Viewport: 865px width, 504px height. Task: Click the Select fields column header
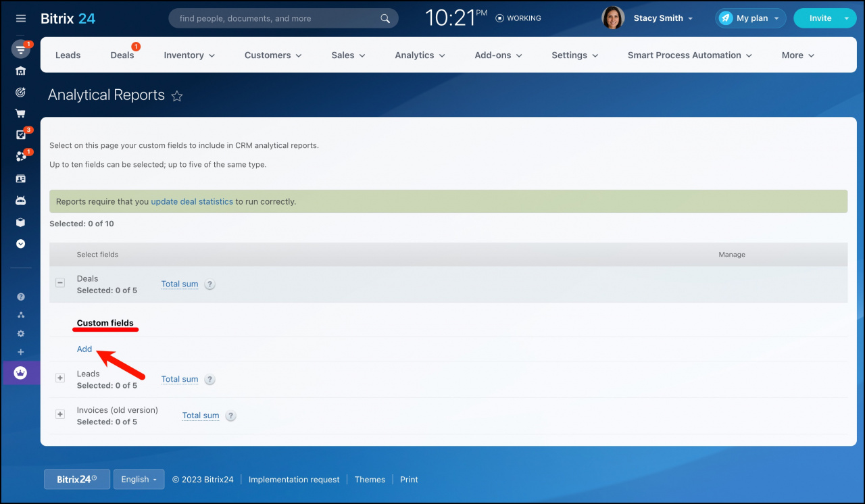pyautogui.click(x=97, y=255)
